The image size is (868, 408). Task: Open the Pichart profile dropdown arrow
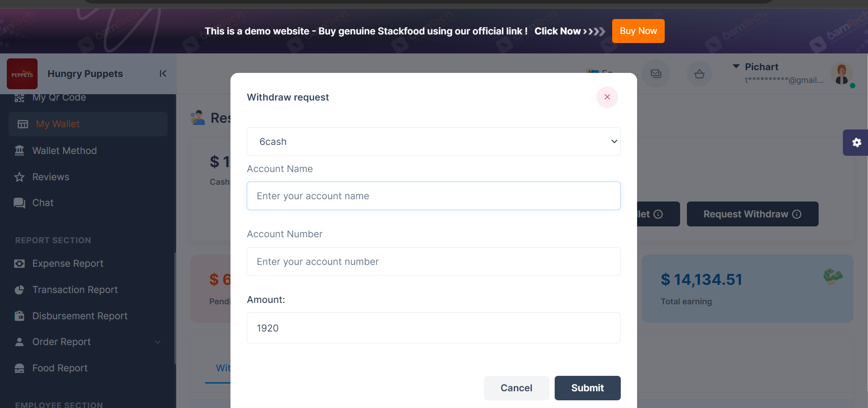736,67
